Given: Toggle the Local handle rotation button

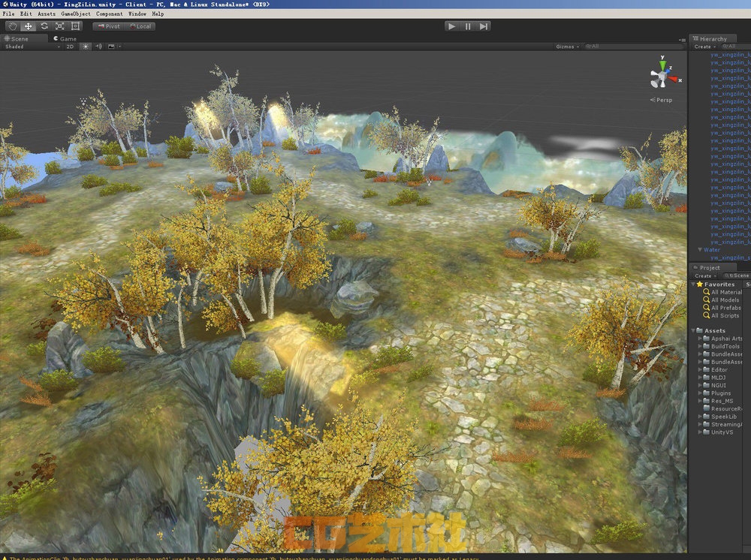Looking at the screenshot, I should [x=140, y=26].
